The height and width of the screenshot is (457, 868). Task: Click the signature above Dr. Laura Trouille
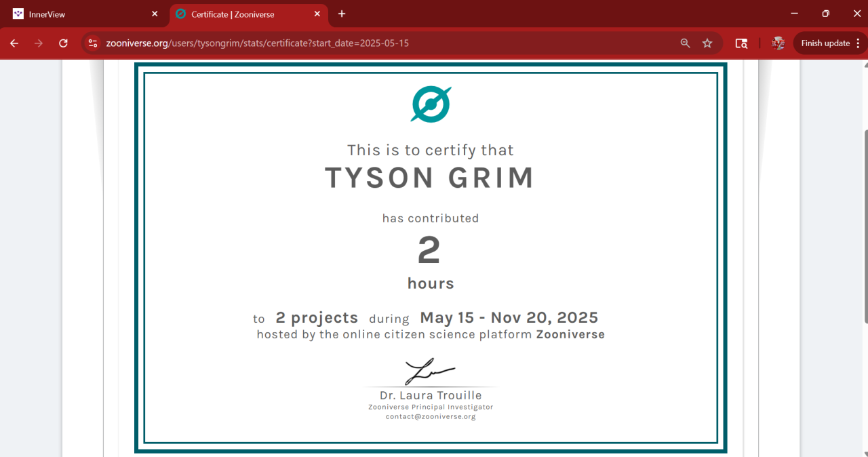coord(430,372)
